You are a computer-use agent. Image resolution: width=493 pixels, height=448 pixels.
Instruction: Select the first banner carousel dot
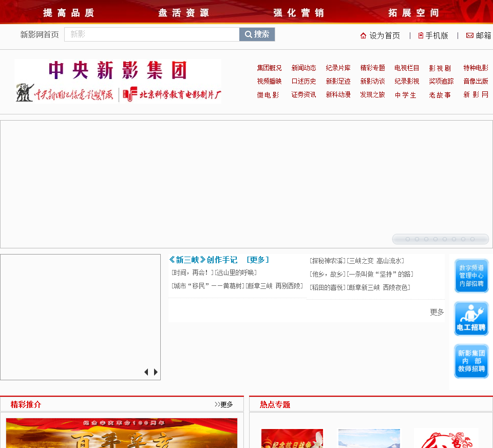pyautogui.click(x=408, y=239)
